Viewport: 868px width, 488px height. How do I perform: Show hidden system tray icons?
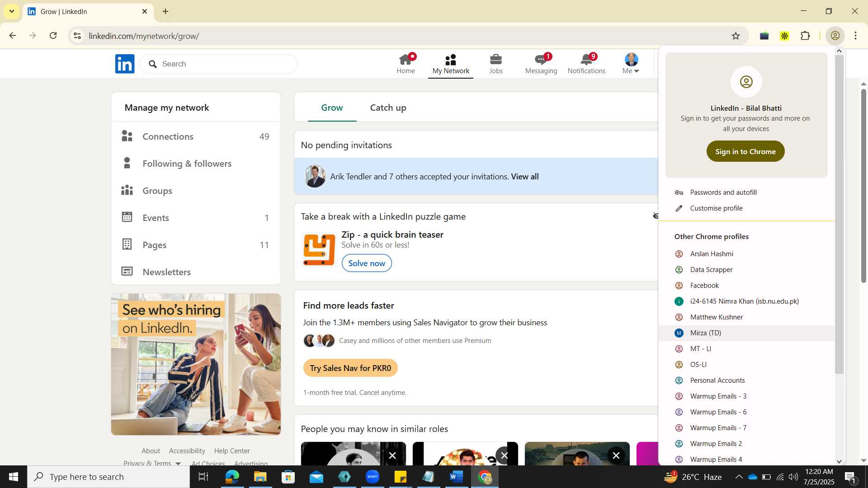tap(739, 477)
